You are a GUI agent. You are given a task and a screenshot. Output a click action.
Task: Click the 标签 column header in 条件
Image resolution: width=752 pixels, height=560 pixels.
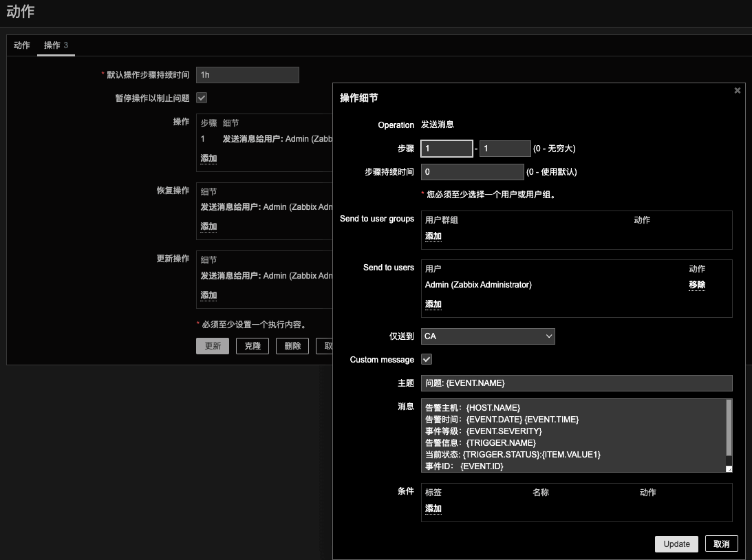(x=433, y=493)
